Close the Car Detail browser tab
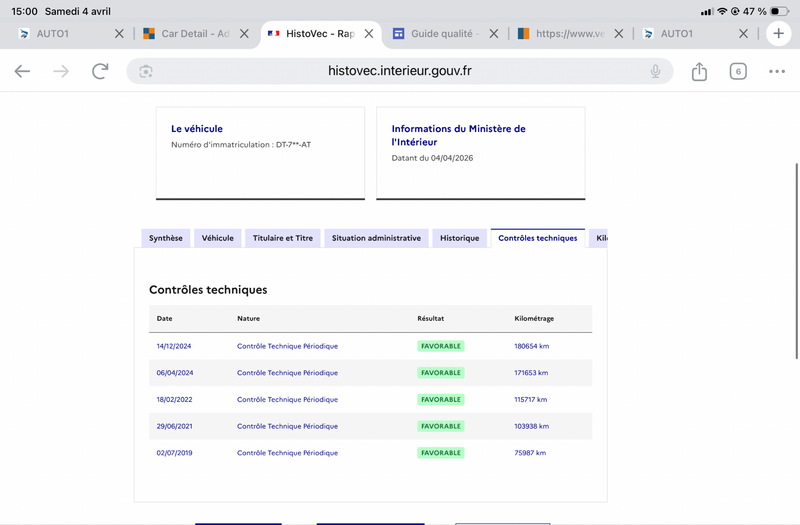This screenshot has width=800, height=525. (244, 34)
